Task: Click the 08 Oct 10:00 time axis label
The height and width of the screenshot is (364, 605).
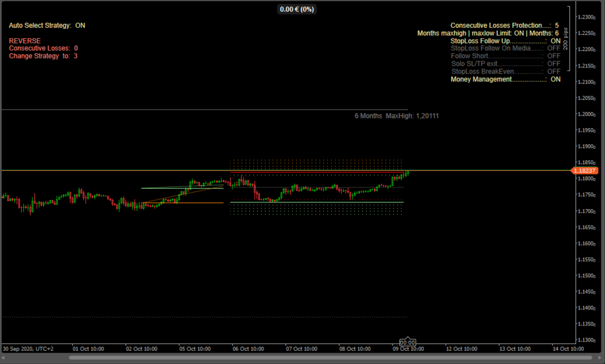Action: tap(355, 348)
